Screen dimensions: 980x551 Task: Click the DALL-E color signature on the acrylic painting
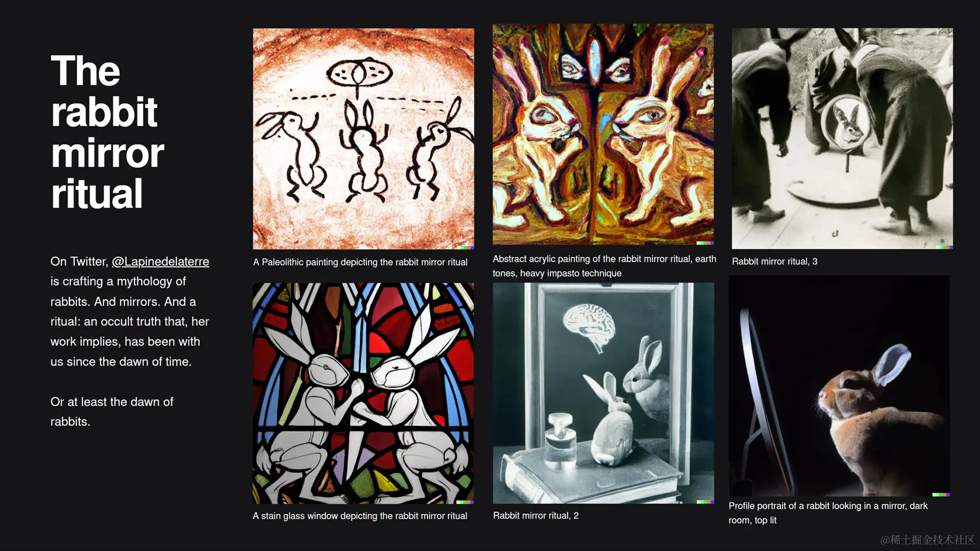(705, 243)
